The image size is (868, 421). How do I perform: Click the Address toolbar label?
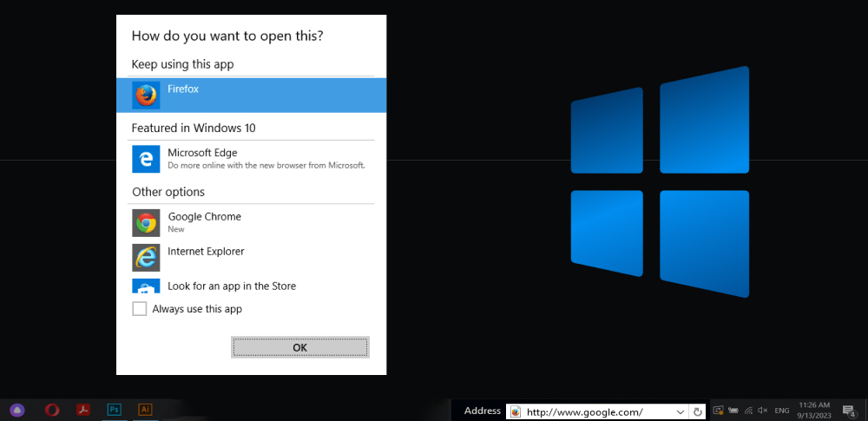click(483, 411)
